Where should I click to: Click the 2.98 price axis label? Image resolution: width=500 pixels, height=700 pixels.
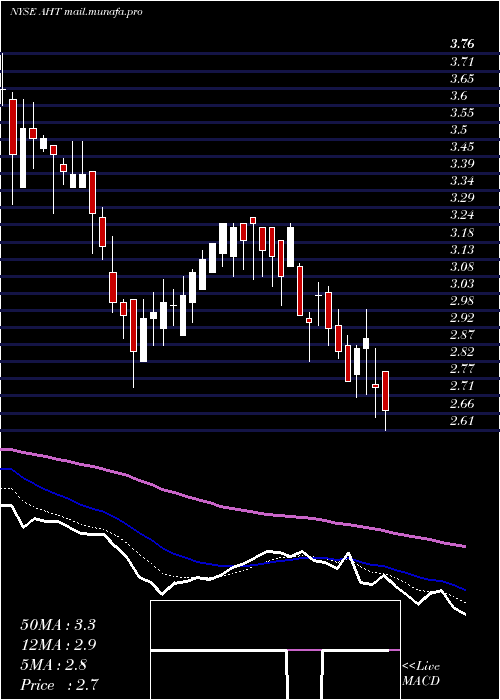coord(462,300)
